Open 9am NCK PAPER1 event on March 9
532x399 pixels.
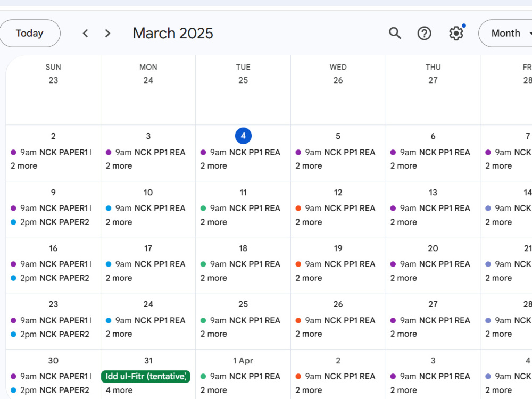(51, 209)
